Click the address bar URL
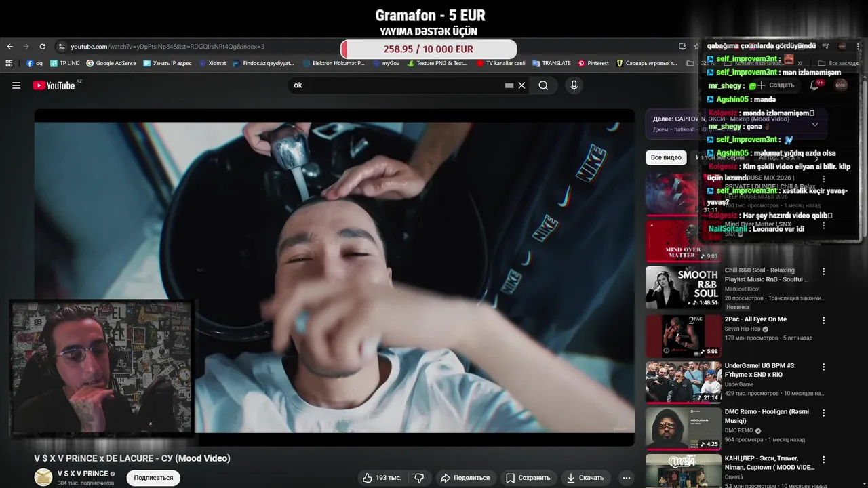This screenshot has height=488, width=868. pyautogui.click(x=167, y=47)
